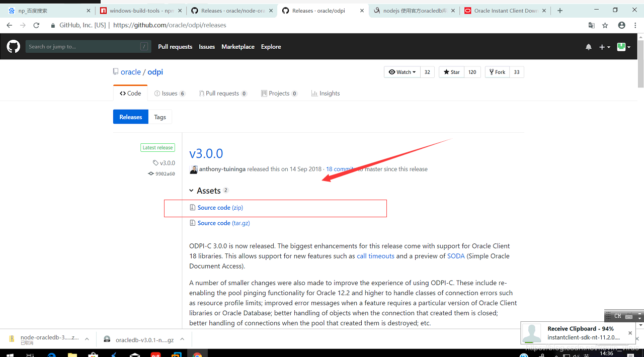The width and height of the screenshot is (644, 357).
Task: Open the plus create-new dropdown
Action: click(x=605, y=47)
